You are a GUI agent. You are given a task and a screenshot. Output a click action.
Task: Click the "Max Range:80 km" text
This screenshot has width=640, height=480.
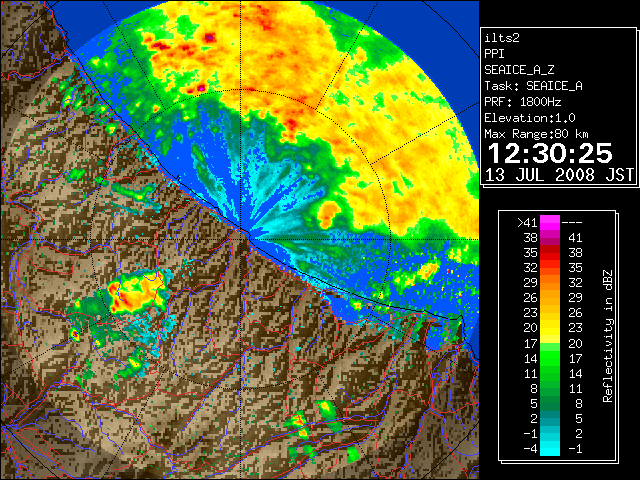tap(536, 134)
